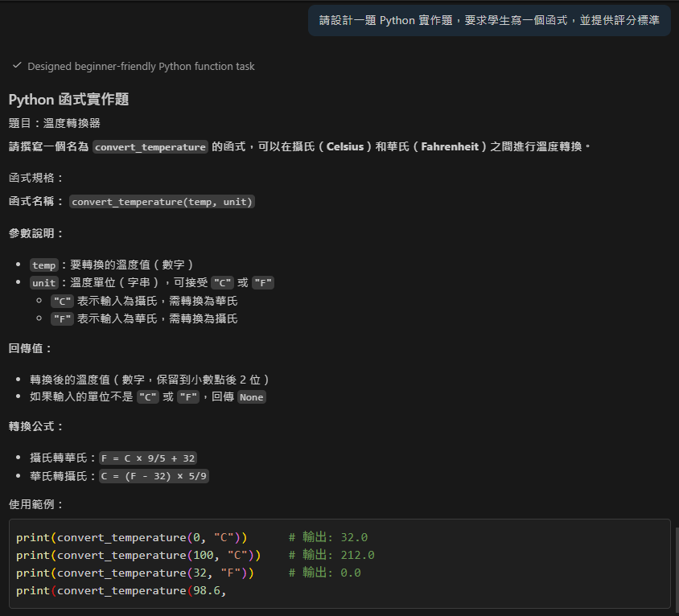Select the temp parameter code chip
679x616 pixels.
(43, 265)
